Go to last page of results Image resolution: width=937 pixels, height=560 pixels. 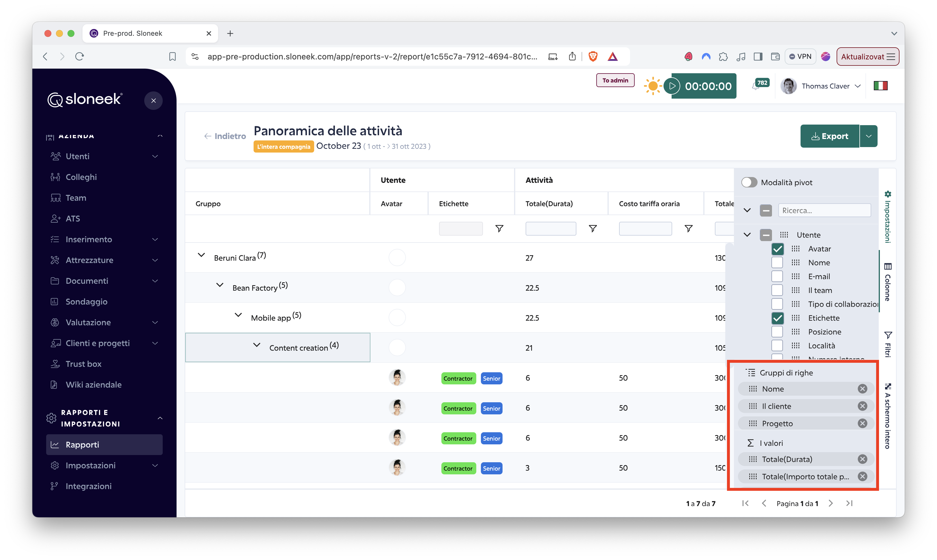coord(849,503)
